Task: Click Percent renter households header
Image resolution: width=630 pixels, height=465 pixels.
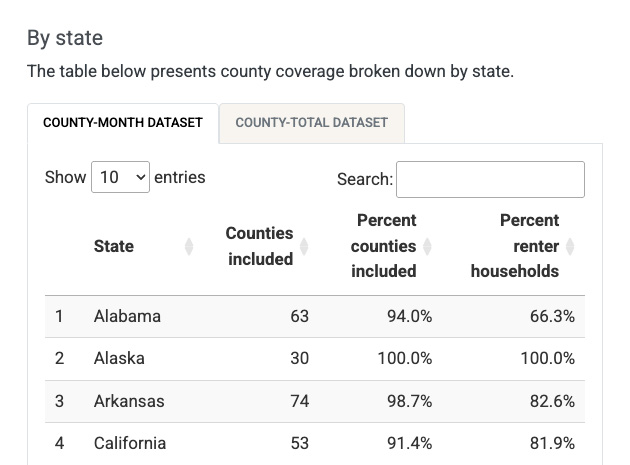Action: pos(515,246)
